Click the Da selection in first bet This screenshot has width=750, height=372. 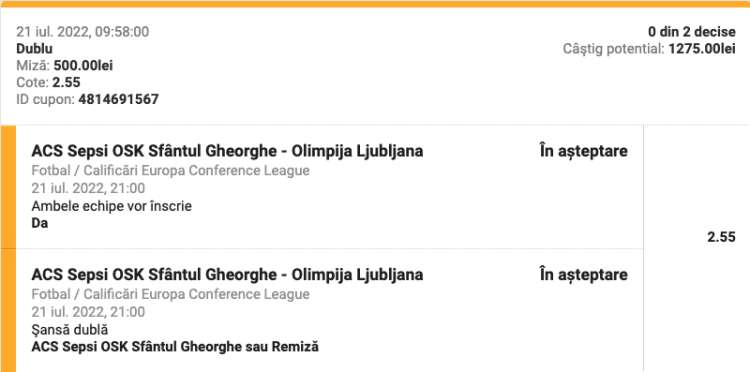point(40,223)
